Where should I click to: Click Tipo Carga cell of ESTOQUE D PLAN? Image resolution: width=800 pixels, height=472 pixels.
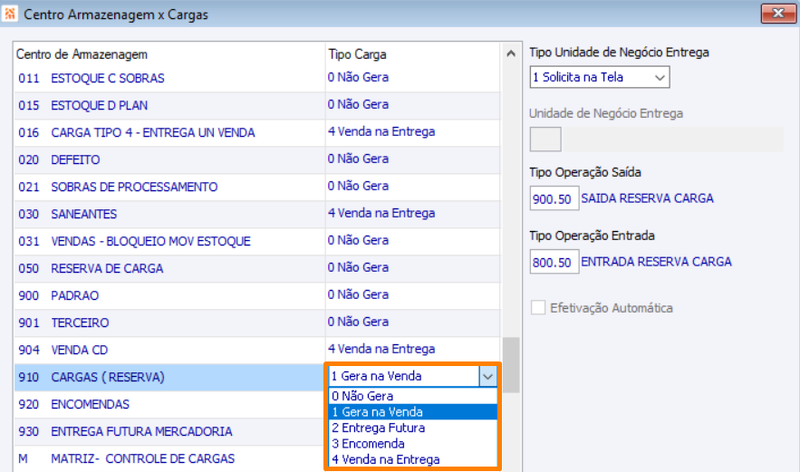tap(413, 106)
